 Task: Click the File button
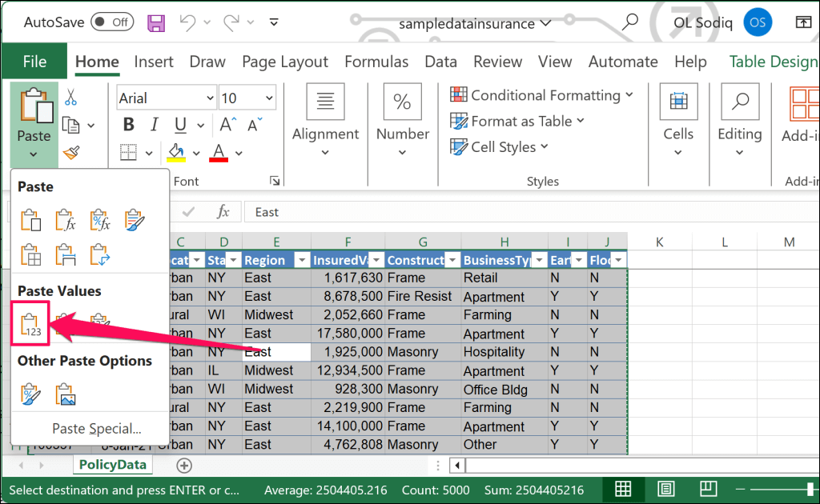tap(34, 62)
